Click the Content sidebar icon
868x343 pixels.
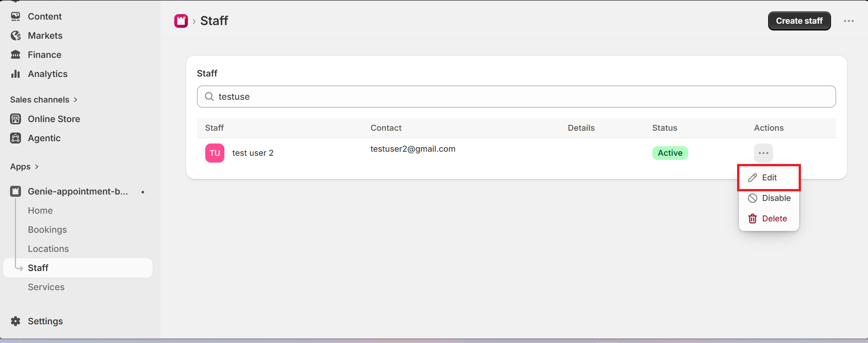coord(16,16)
